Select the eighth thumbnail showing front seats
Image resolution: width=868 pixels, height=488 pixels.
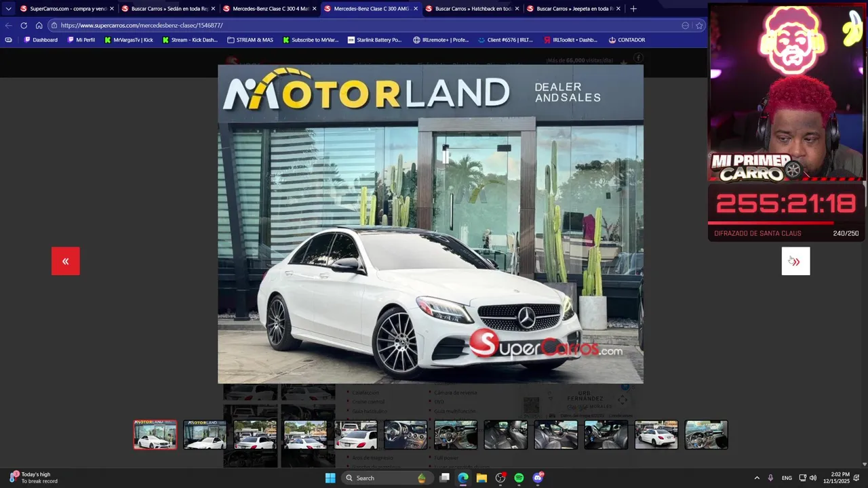[506, 434]
